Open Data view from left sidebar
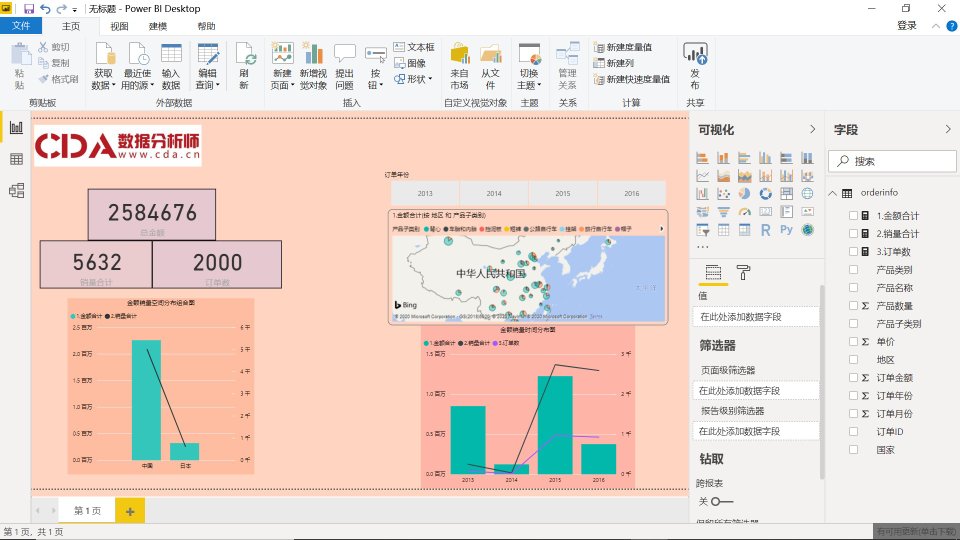 point(17,159)
